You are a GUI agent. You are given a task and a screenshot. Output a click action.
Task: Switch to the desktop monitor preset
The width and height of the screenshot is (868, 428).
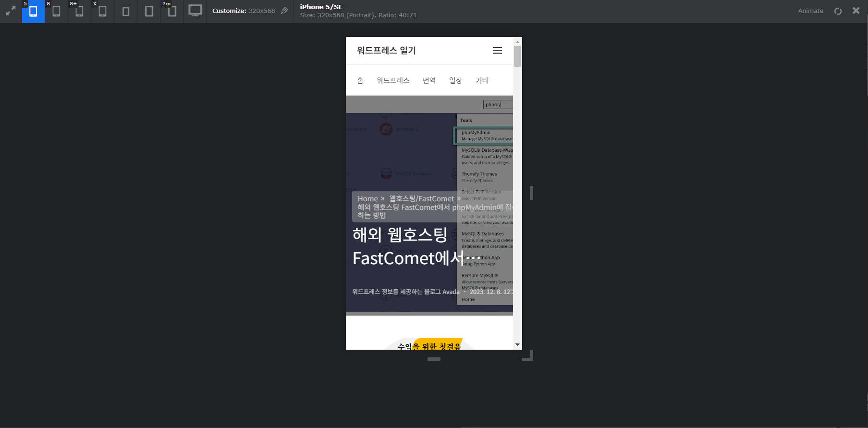point(195,11)
